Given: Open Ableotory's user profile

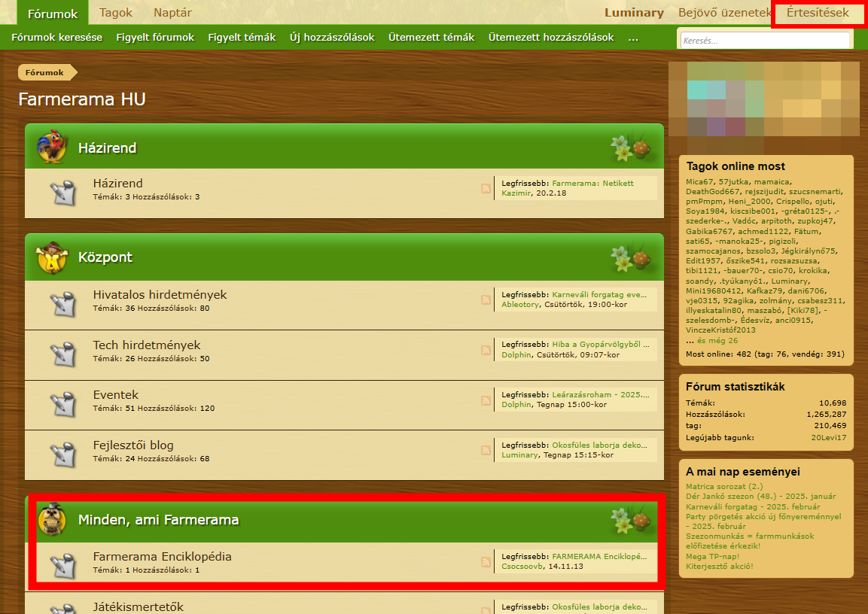Looking at the screenshot, I should point(520,304).
